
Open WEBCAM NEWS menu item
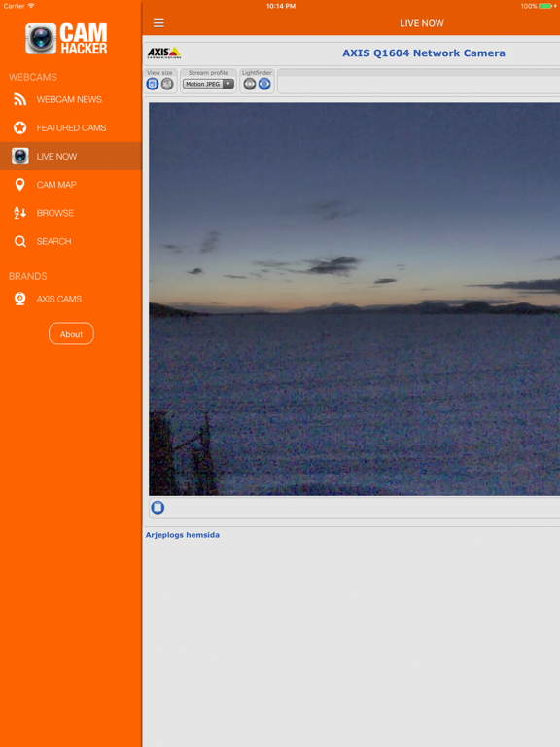[x=70, y=99]
